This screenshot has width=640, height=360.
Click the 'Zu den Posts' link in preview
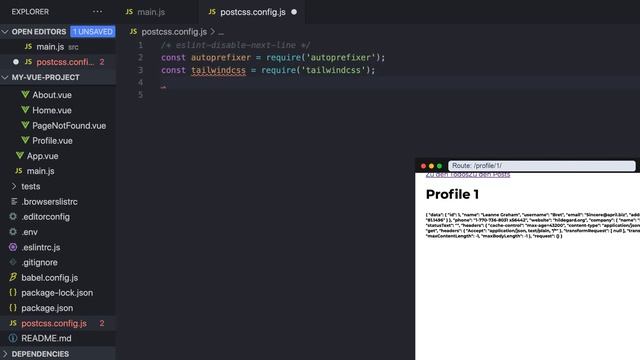[489, 175]
